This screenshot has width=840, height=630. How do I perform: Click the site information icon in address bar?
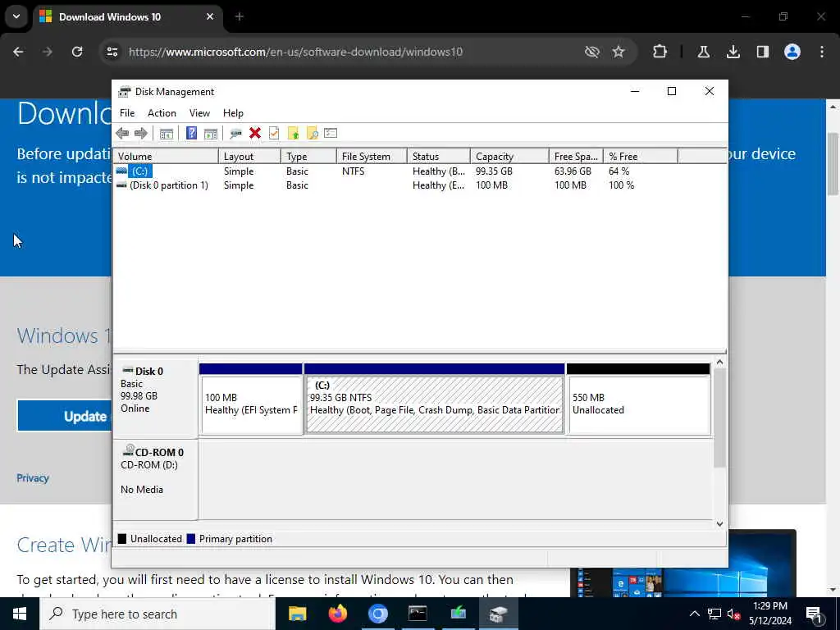coord(112,52)
